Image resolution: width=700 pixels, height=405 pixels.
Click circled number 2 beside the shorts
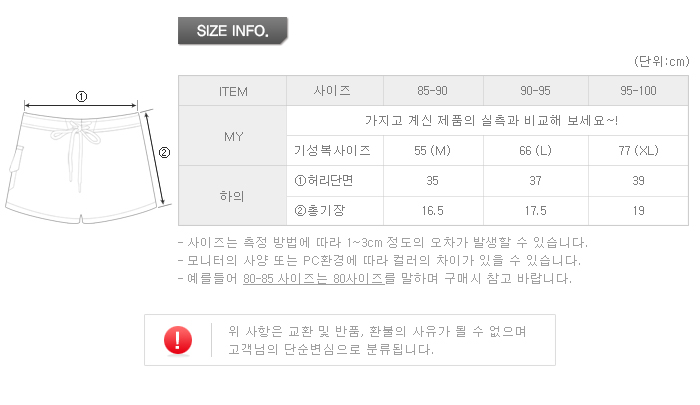[165, 153]
